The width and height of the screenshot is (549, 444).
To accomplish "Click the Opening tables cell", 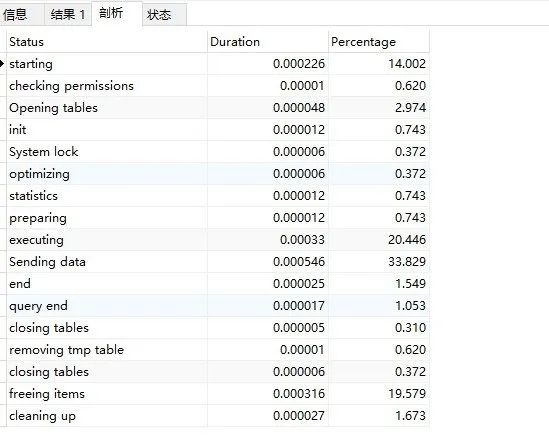I will coord(107,108).
